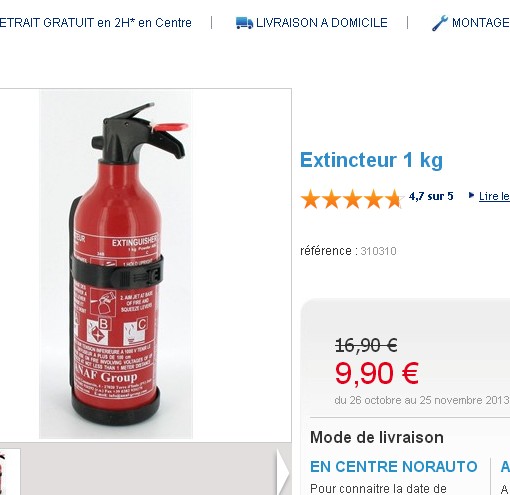Select RETRAIT GRATUIT en 2H en Centre
Viewport: 510px width, 495px height.
(96, 23)
